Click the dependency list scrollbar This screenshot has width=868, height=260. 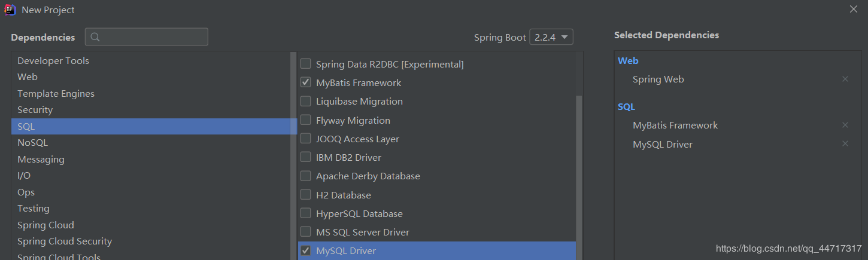[x=579, y=178]
